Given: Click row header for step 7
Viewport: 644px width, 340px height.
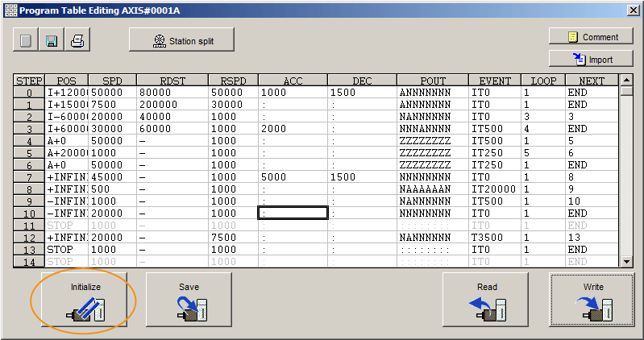Looking at the screenshot, I should coord(29,177).
